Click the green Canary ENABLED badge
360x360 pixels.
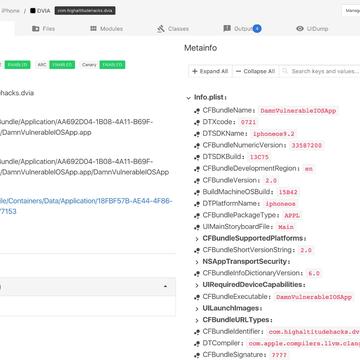pos(112,65)
